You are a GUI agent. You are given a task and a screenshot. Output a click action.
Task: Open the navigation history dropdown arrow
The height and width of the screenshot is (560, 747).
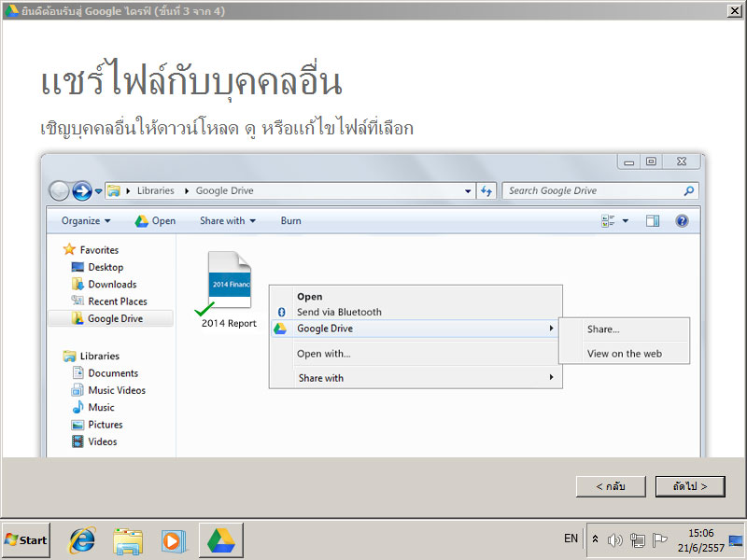(x=98, y=191)
